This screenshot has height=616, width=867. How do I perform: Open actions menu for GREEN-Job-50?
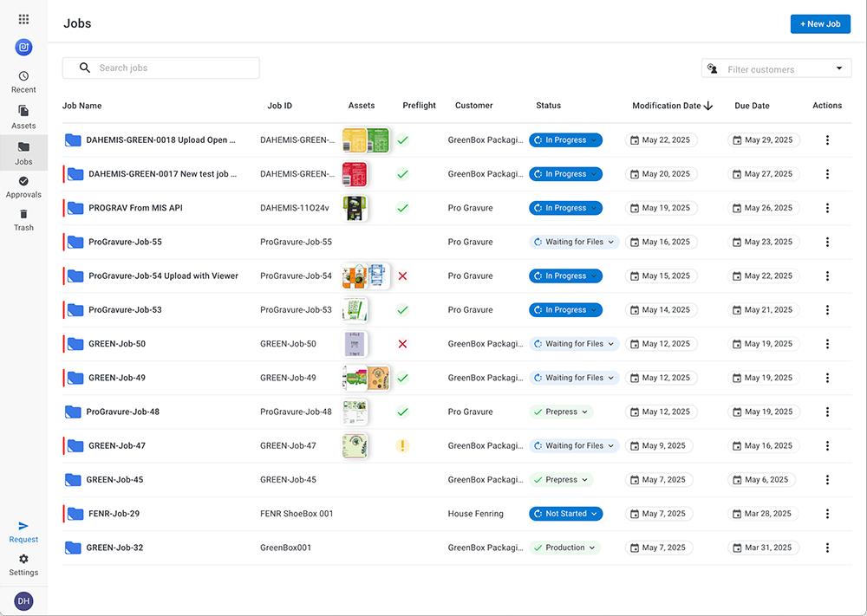pyautogui.click(x=827, y=344)
